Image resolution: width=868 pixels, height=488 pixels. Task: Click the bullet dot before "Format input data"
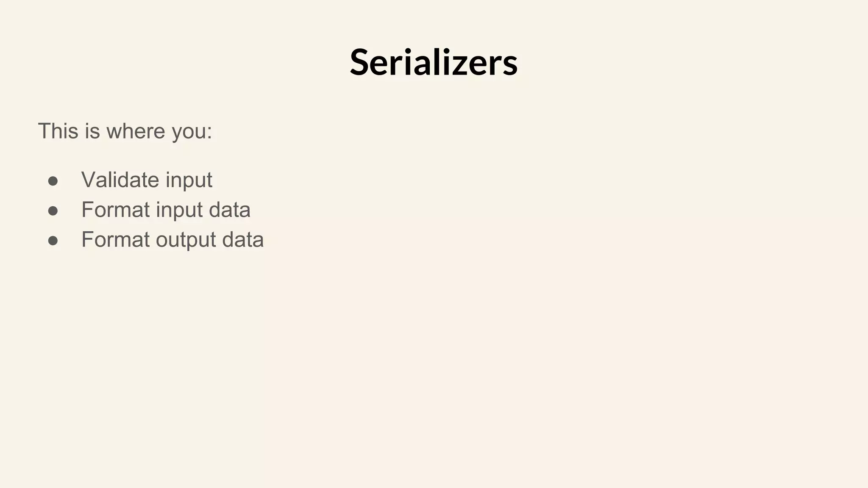[x=53, y=211]
